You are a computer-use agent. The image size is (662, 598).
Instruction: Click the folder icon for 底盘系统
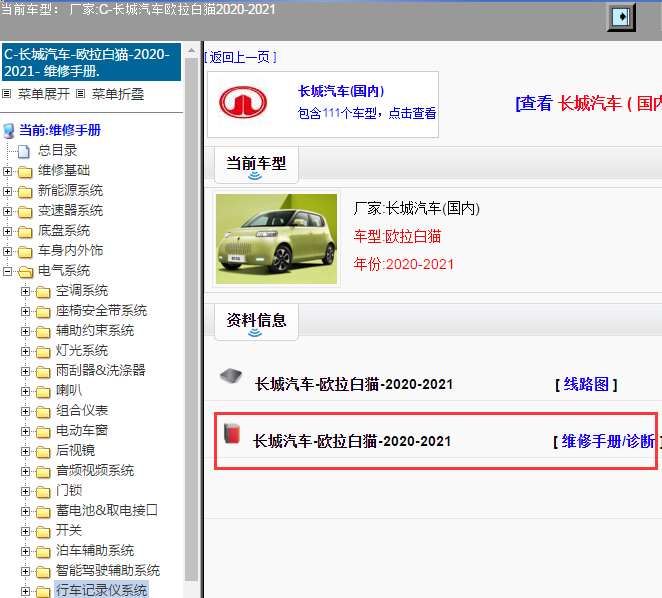click(x=25, y=231)
